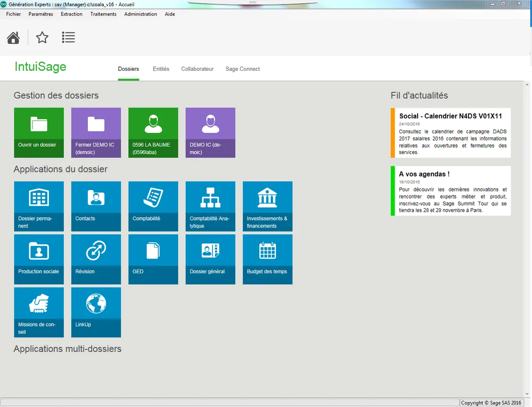Open the Paramètres menu
Viewport: 532px width, 407px height.
point(41,14)
